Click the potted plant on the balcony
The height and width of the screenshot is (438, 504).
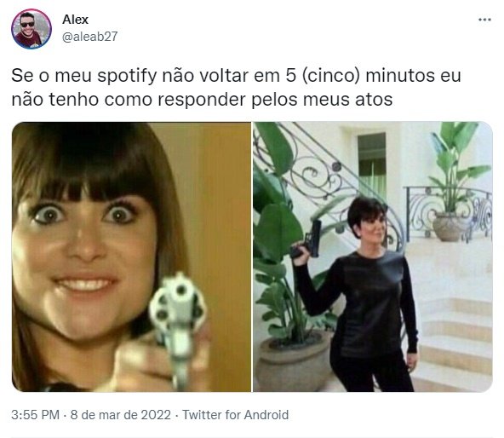(x=456, y=183)
